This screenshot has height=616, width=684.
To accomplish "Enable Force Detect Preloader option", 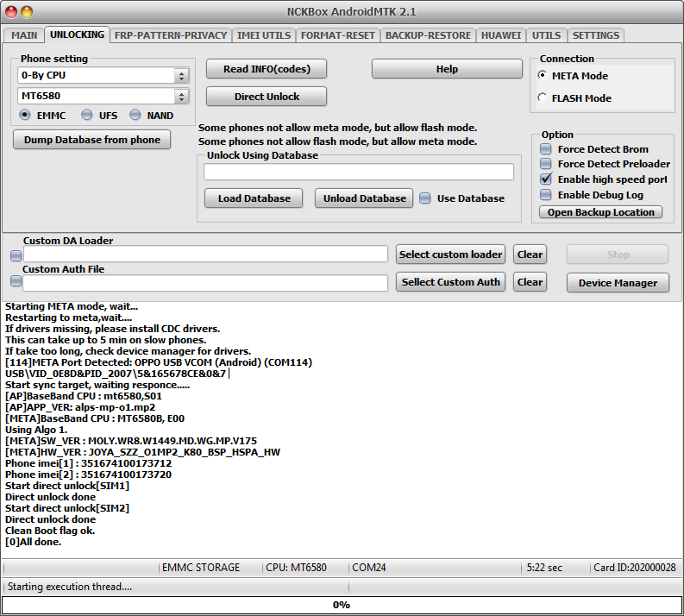I will 546,164.
